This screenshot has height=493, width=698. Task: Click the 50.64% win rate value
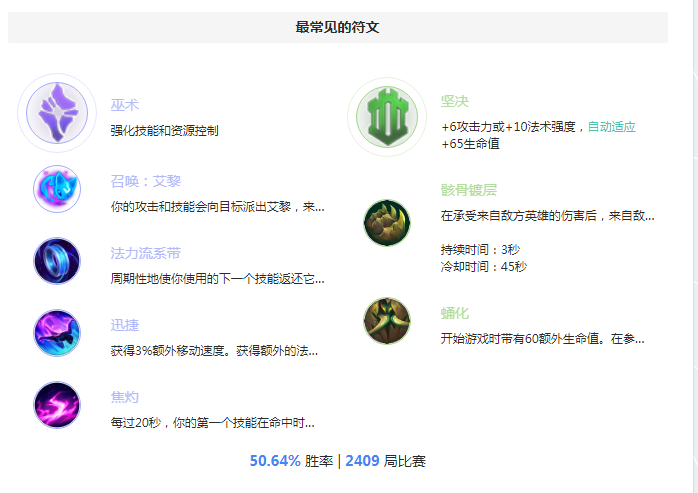click(275, 461)
